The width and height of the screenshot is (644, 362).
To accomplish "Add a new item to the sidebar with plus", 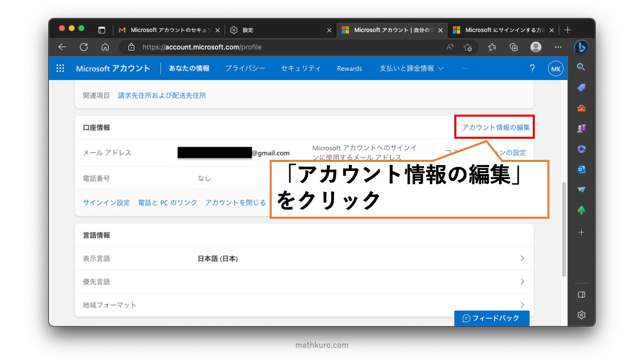I will pyautogui.click(x=581, y=232).
